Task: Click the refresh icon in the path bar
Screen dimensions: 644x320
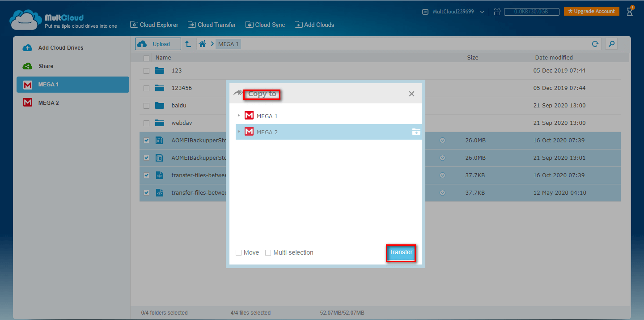Action: coord(595,44)
